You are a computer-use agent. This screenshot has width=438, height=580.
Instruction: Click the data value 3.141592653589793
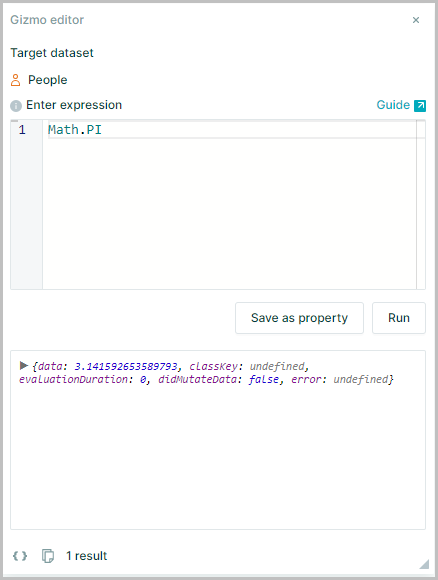pos(126,366)
